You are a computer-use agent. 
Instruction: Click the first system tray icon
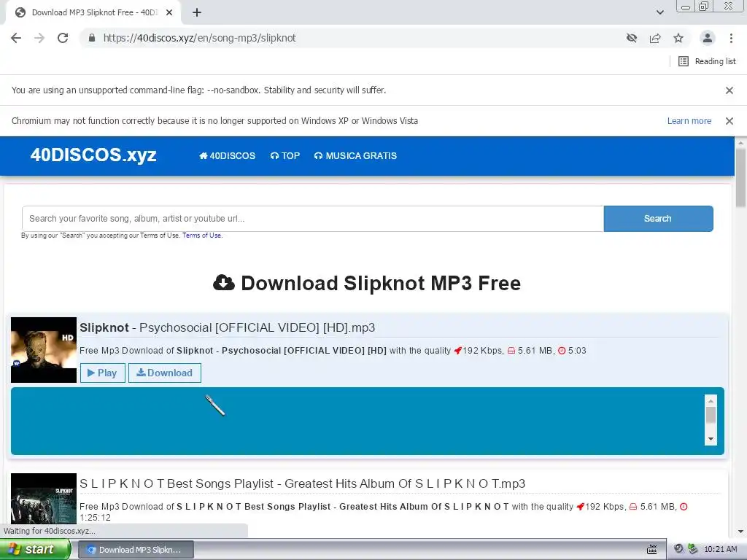click(x=679, y=549)
